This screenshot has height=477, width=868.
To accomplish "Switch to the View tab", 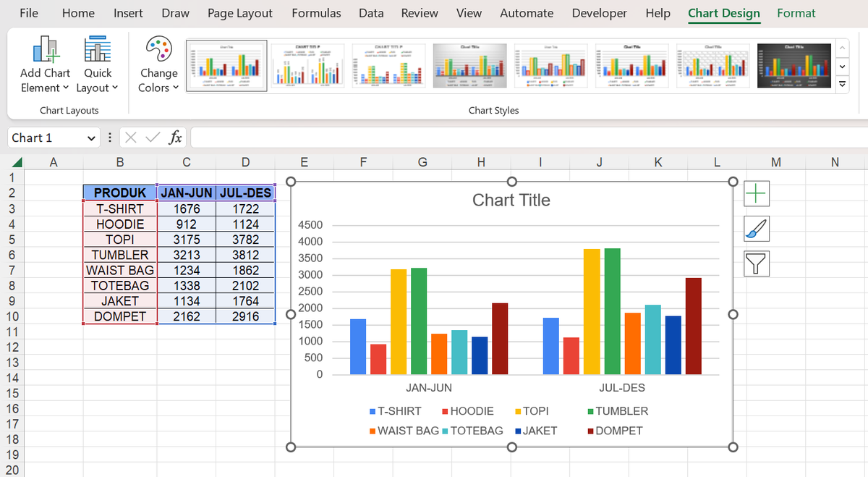I will click(x=469, y=13).
